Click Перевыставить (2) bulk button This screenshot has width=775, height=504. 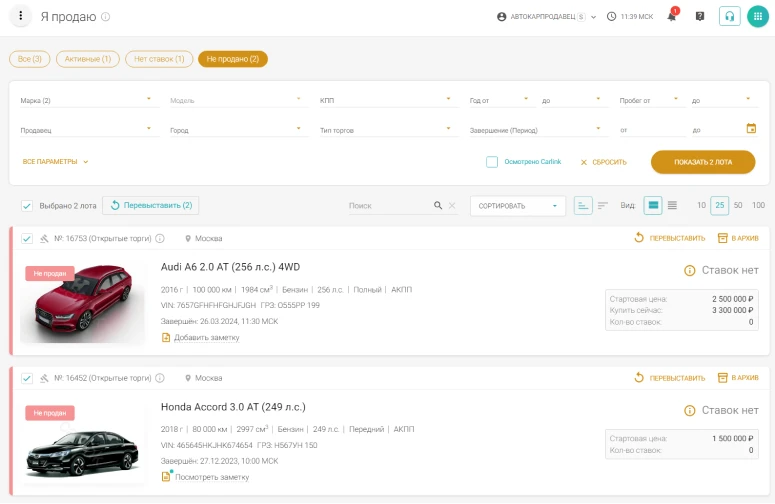[150, 205]
